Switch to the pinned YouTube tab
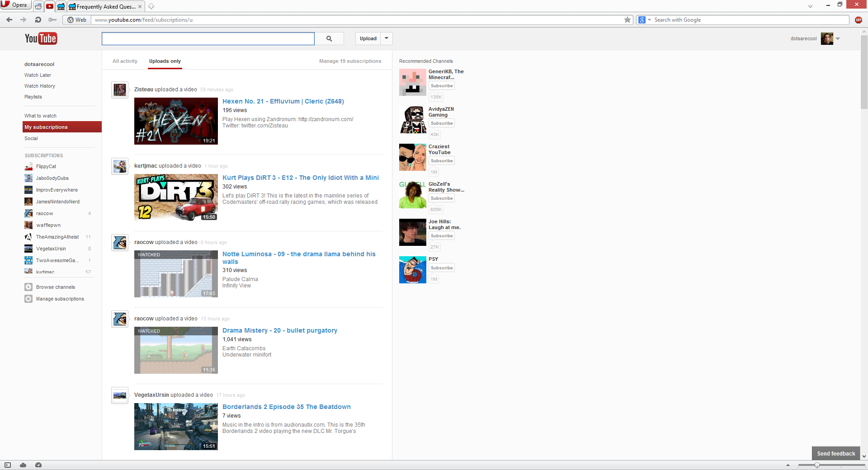Viewport: 868px width, 470px height. pos(50,6)
